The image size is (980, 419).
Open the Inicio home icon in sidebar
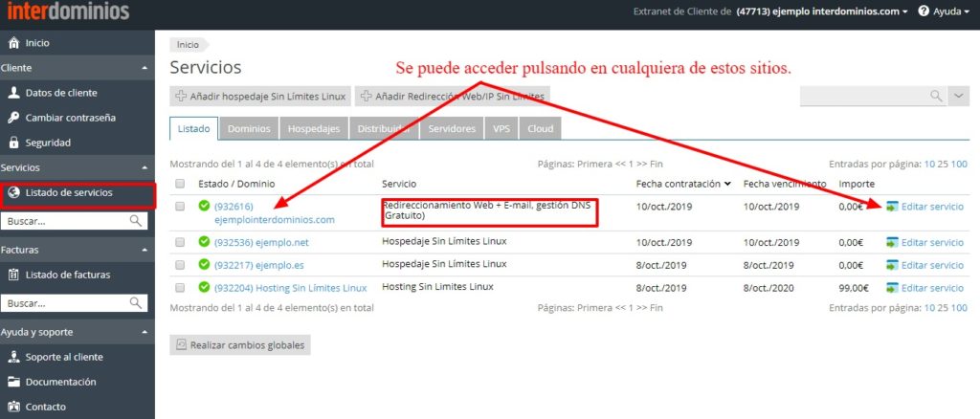tap(13, 43)
